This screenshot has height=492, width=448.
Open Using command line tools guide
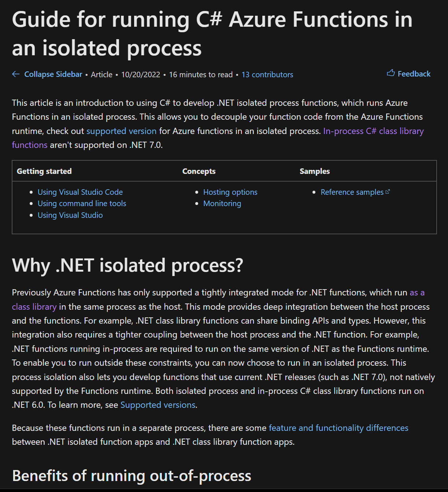click(82, 203)
